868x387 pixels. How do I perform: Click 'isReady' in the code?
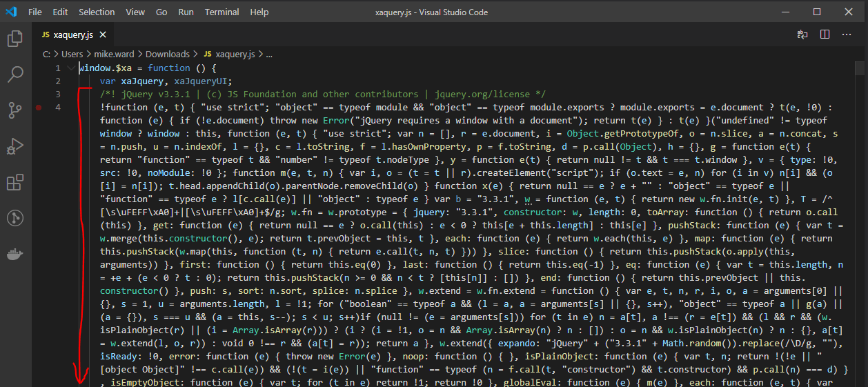pyautogui.click(x=119, y=356)
